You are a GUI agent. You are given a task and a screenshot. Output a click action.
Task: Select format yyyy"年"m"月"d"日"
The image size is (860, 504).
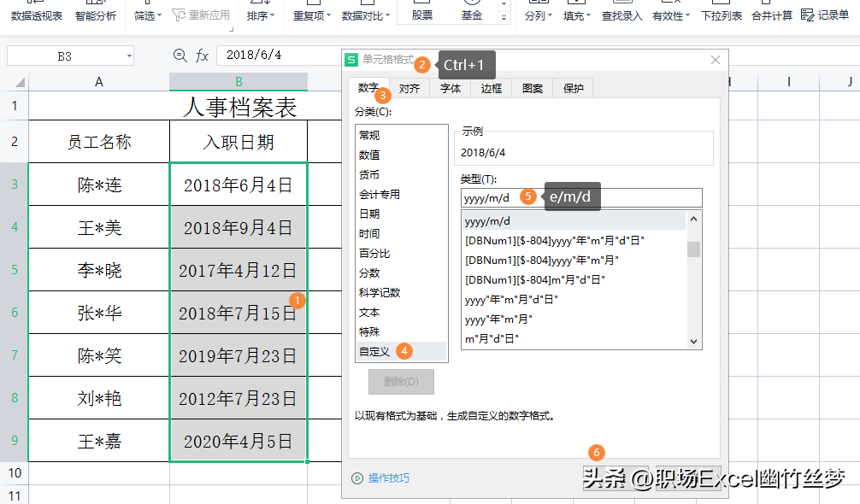point(574,299)
